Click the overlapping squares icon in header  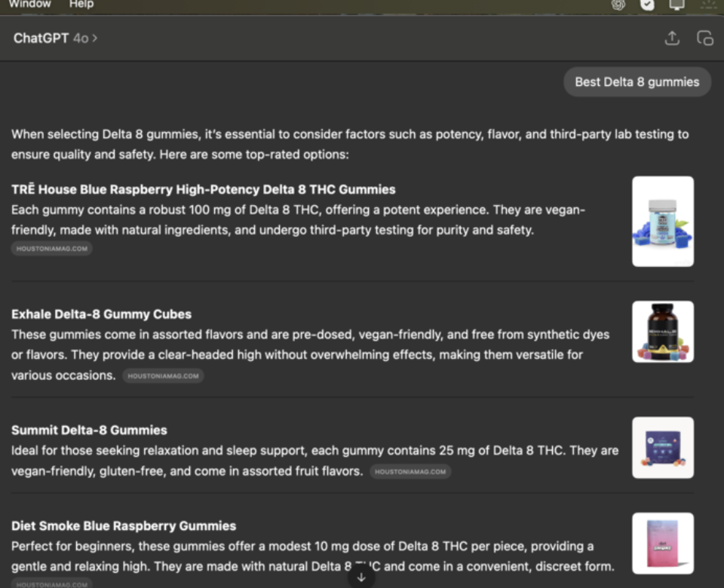(705, 38)
